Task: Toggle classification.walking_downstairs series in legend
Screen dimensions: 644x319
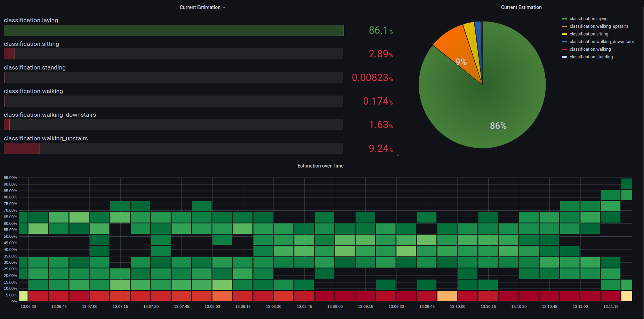Action: coord(602,42)
